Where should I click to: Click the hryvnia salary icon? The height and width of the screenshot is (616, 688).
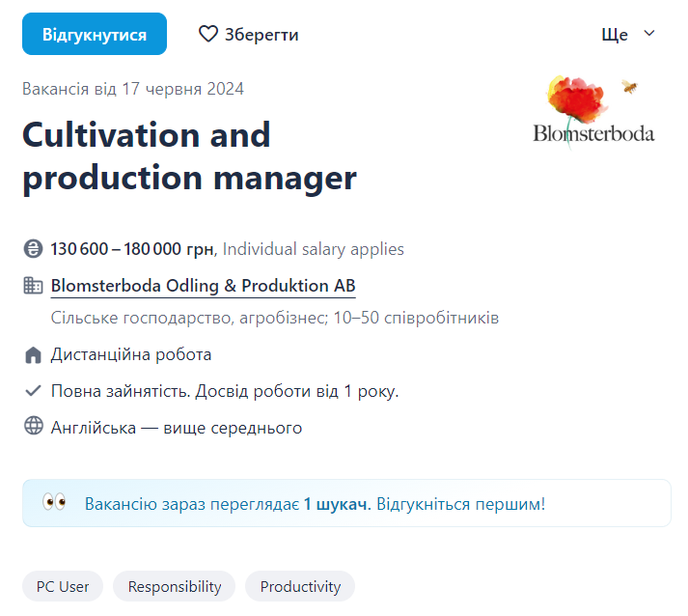[34, 249]
